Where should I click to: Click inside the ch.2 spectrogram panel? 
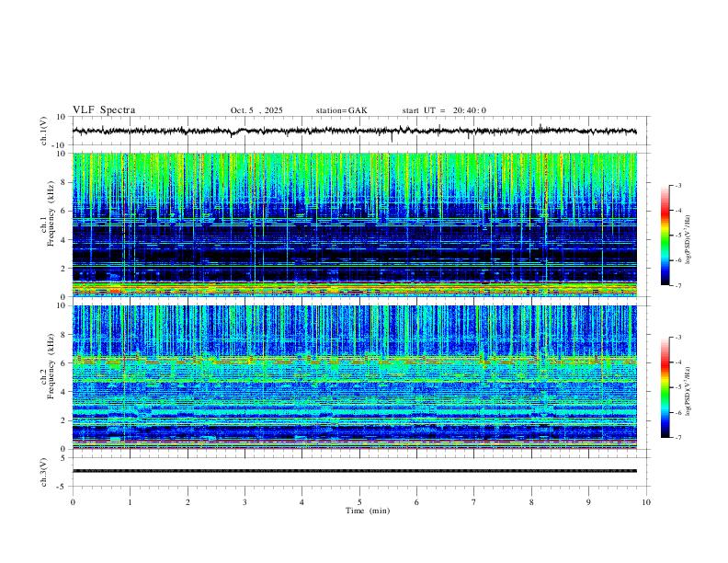pyautogui.click(x=354, y=377)
